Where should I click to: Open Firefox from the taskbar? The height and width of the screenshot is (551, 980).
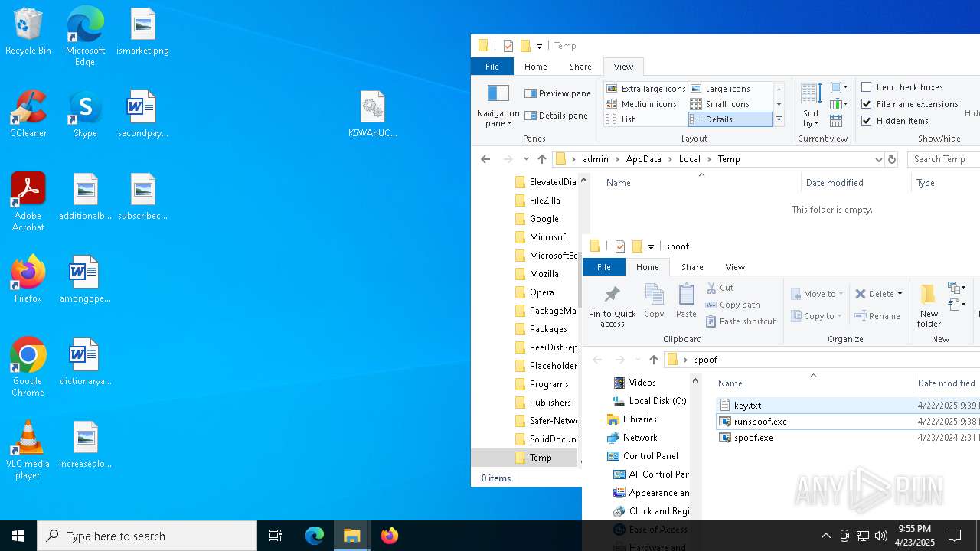[x=390, y=536]
